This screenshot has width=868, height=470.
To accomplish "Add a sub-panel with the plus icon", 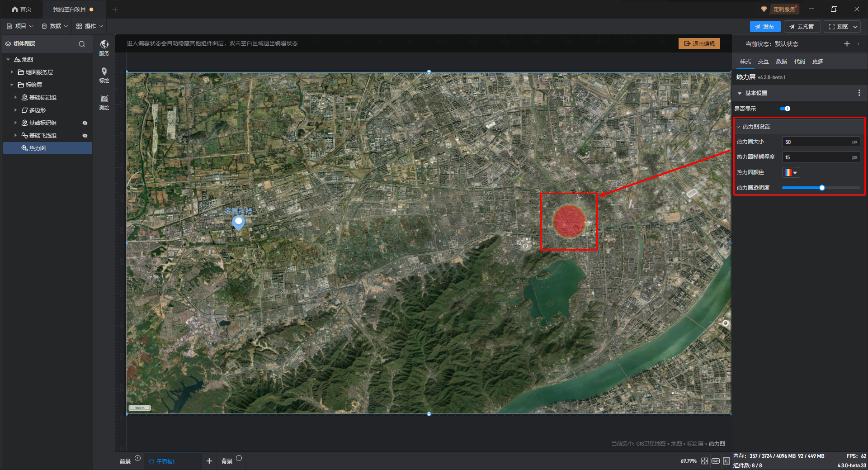I will click(x=209, y=461).
